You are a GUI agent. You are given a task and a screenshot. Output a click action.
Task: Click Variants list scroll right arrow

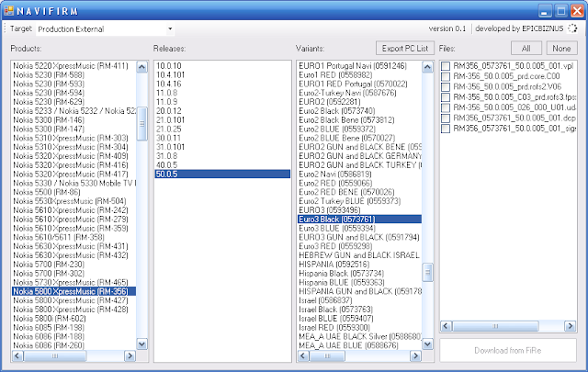(x=415, y=355)
